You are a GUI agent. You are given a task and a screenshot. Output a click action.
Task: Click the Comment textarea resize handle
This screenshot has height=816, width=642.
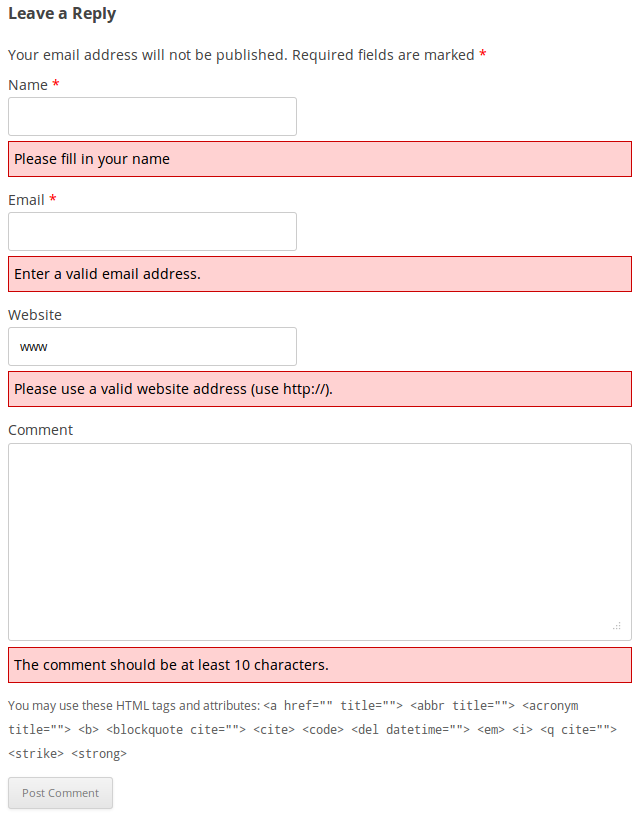tap(617, 626)
